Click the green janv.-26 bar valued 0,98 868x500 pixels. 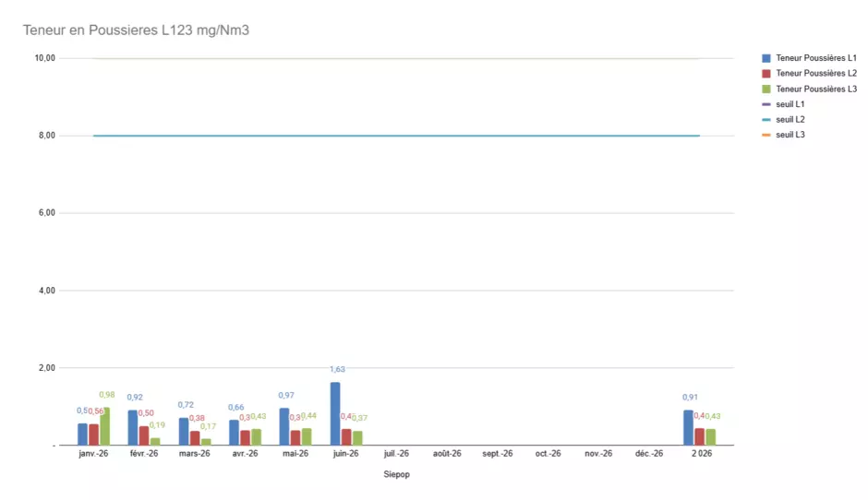(x=104, y=426)
